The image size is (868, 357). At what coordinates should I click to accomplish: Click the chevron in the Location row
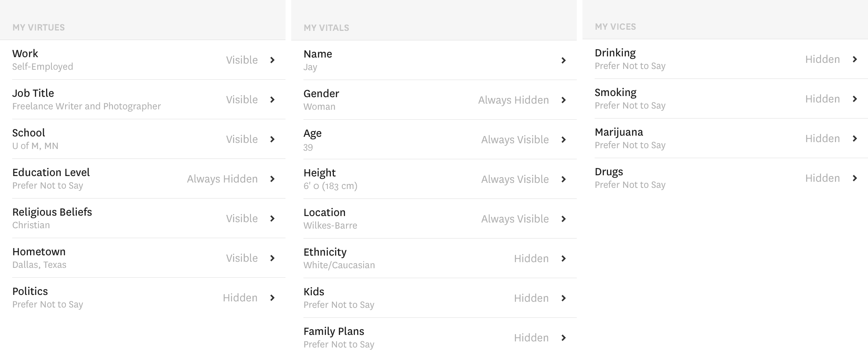563,219
